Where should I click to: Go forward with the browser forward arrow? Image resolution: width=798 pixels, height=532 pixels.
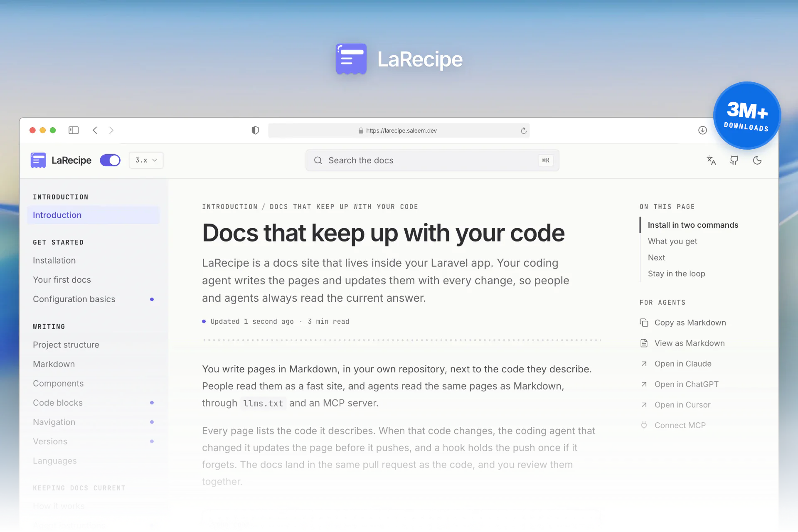click(x=111, y=131)
